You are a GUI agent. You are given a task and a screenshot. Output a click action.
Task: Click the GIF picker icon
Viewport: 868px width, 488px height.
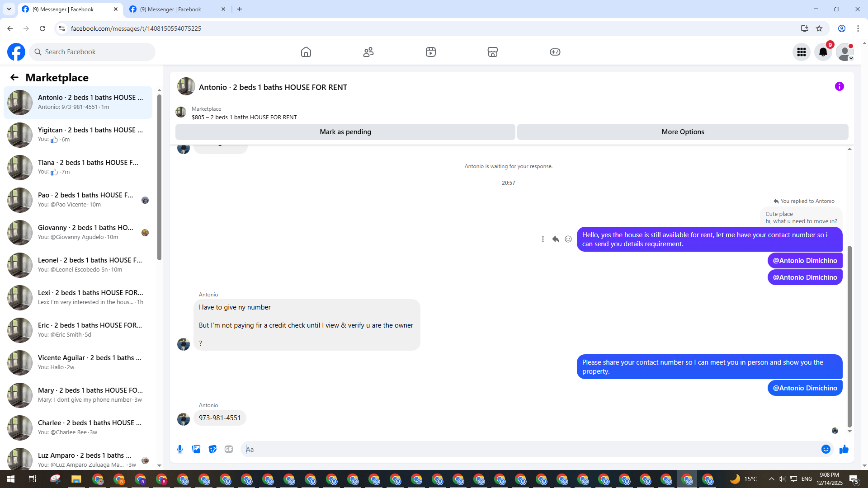(x=229, y=449)
